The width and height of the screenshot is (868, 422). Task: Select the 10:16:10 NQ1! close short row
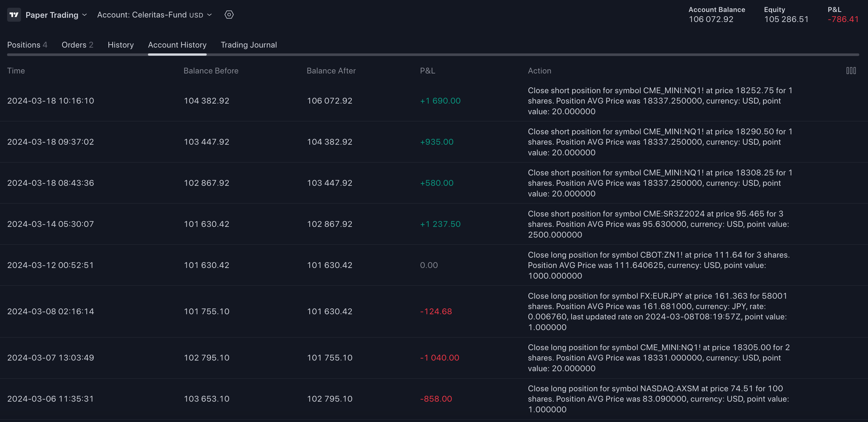point(270,101)
